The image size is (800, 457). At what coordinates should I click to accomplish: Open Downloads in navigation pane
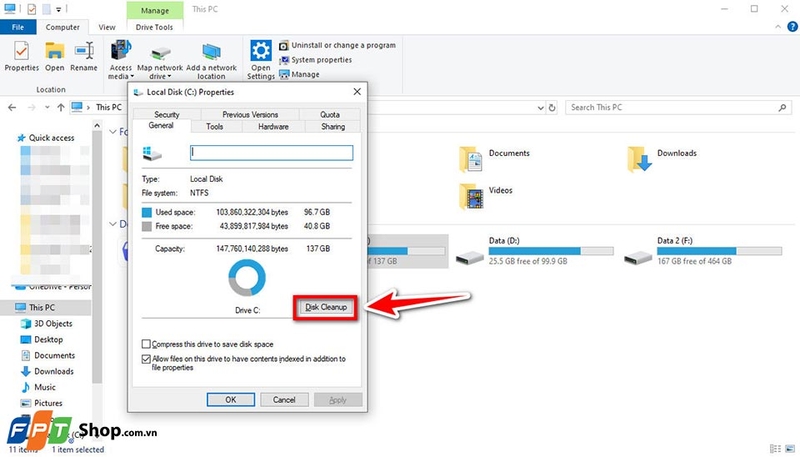point(47,371)
